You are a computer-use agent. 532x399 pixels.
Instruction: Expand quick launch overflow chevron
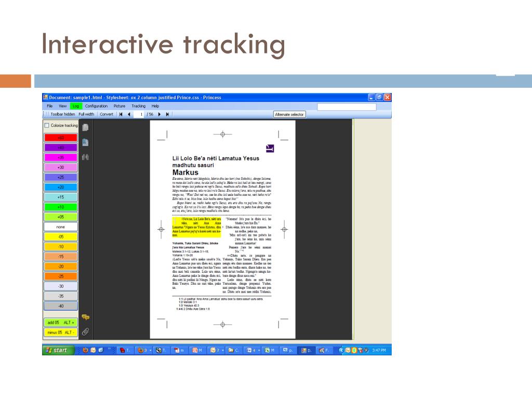coord(109,349)
